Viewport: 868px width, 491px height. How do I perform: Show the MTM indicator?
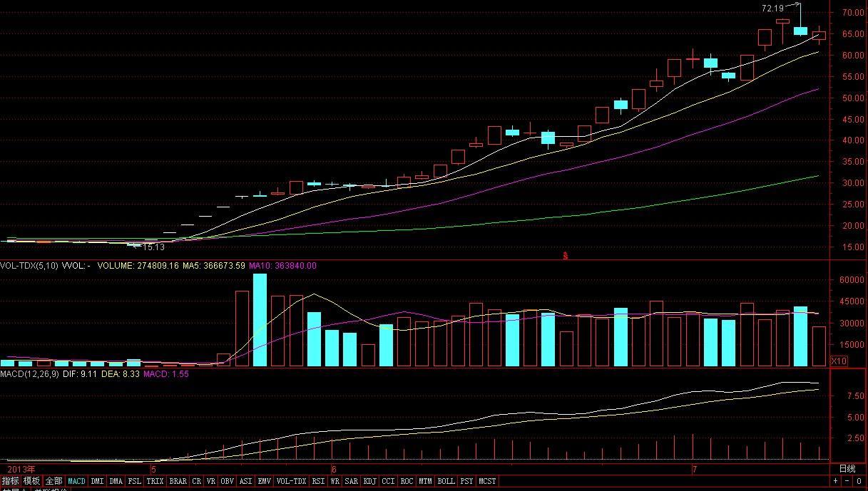pyautogui.click(x=426, y=481)
